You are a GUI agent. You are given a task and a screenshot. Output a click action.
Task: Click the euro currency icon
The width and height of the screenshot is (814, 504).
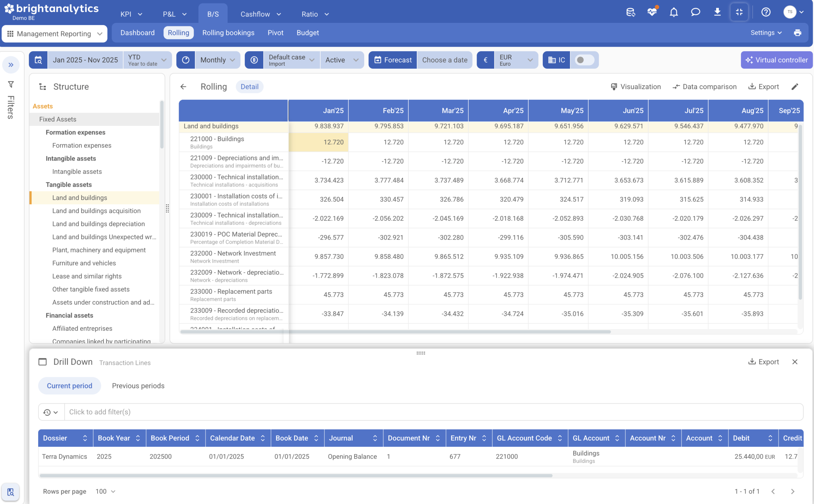[486, 60]
